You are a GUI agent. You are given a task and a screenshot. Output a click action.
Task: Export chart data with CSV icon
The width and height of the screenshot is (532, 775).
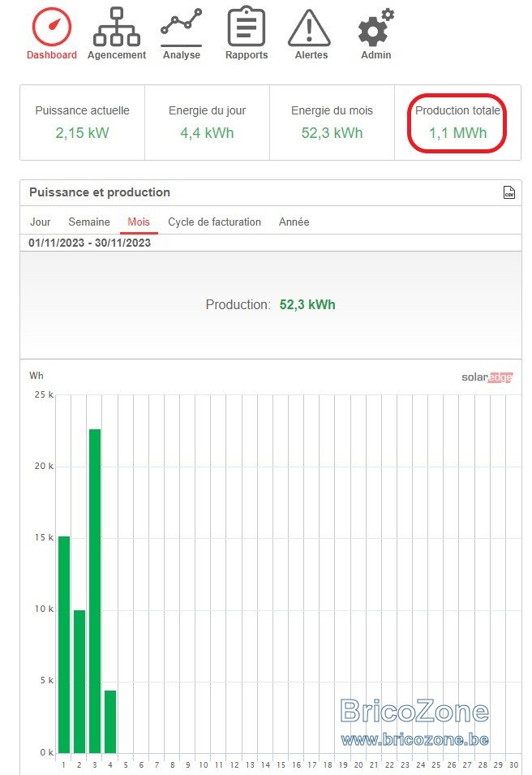point(508,192)
